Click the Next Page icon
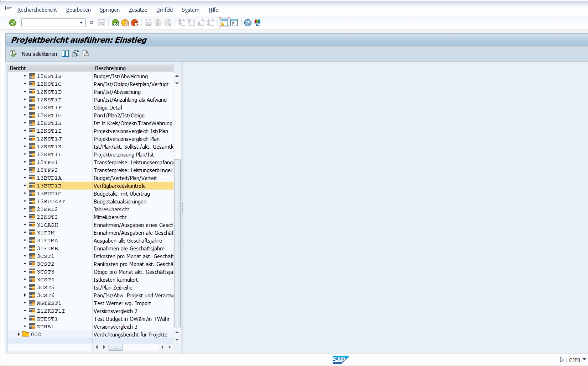 (x=201, y=23)
